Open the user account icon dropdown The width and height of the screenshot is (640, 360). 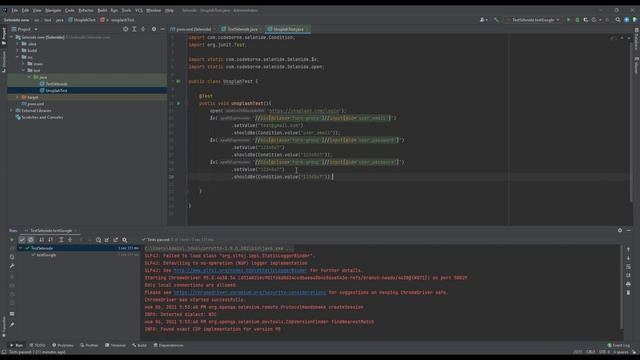tap(483, 20)
